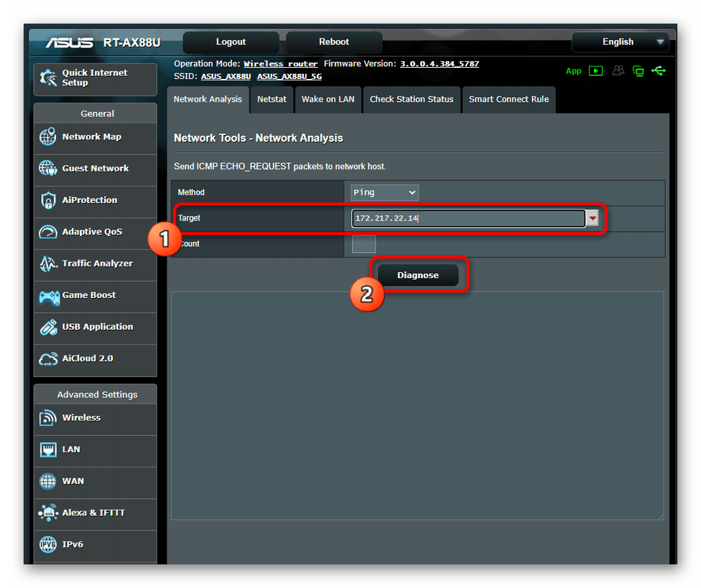Switch to the Netstat tab
Viewport: 701px width, 588px height.
[x=272, y=100]
